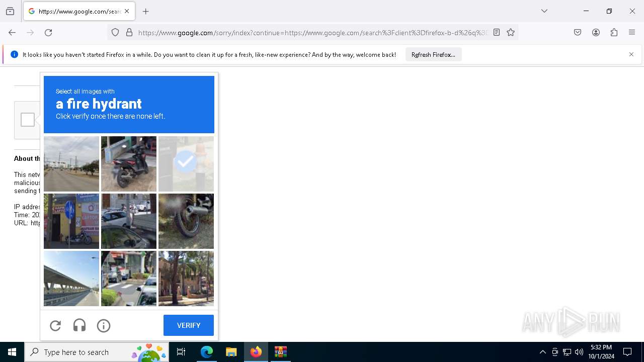Open Task View on taskbar

[x=181, y=352]
